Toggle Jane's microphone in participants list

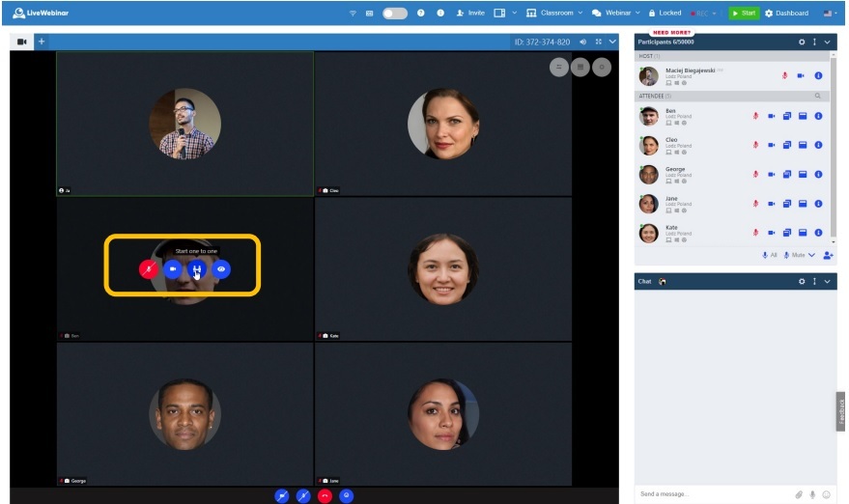[x=755, y=204]
